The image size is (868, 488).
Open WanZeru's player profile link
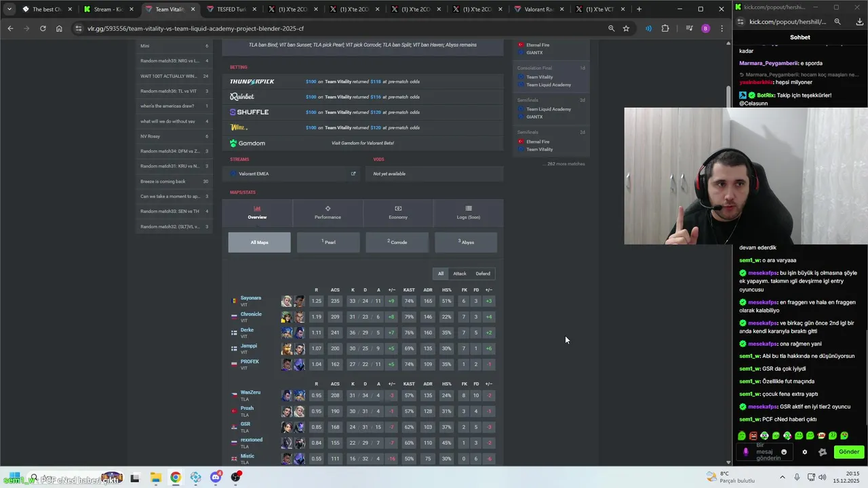(x=250, y=392)
